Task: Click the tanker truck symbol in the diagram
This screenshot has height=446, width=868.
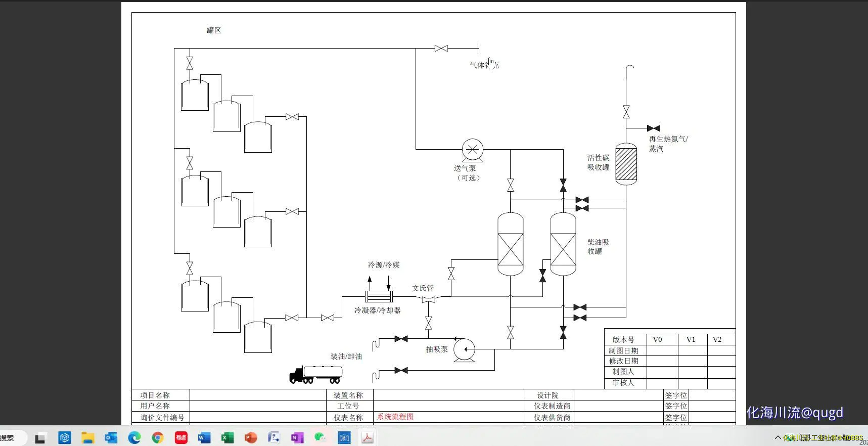Action: pos(316,375)
